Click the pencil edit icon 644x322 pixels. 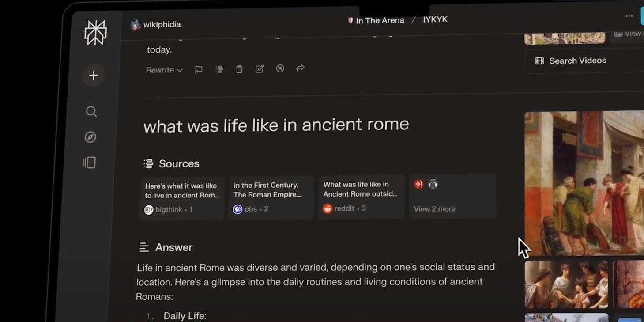(260, 69)
